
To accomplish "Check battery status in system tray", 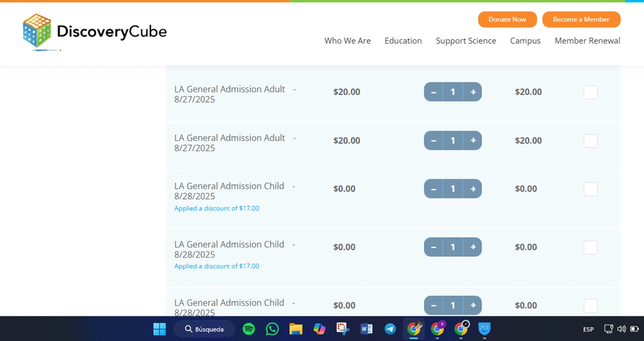I will [x=634, y=329].
